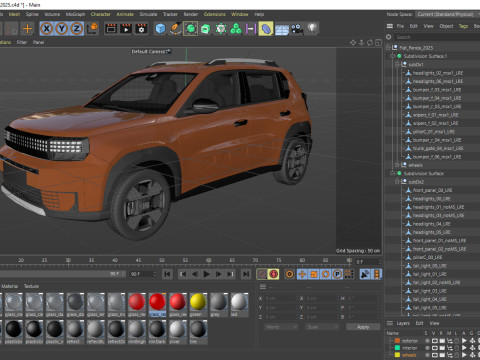
Task: Render the active view with clapperboard icon
Action: point(111,29)
